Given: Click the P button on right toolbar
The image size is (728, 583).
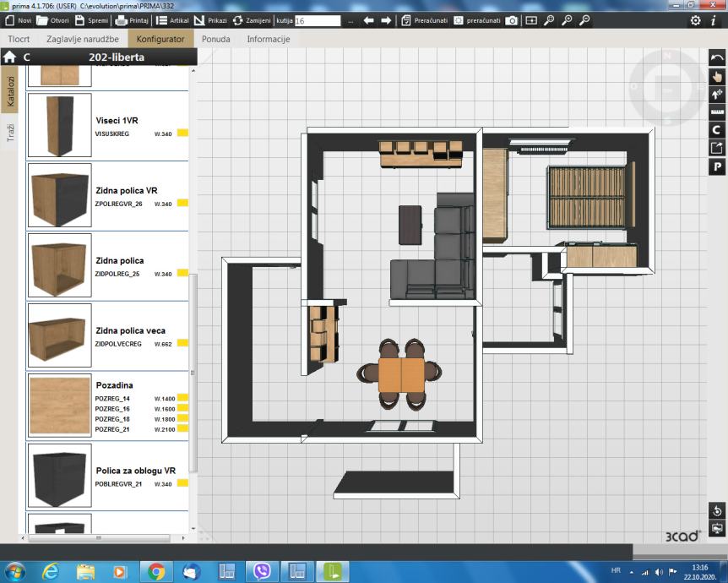Looking at the screenshot, I should pyautogui.click(x=717, y=166).
